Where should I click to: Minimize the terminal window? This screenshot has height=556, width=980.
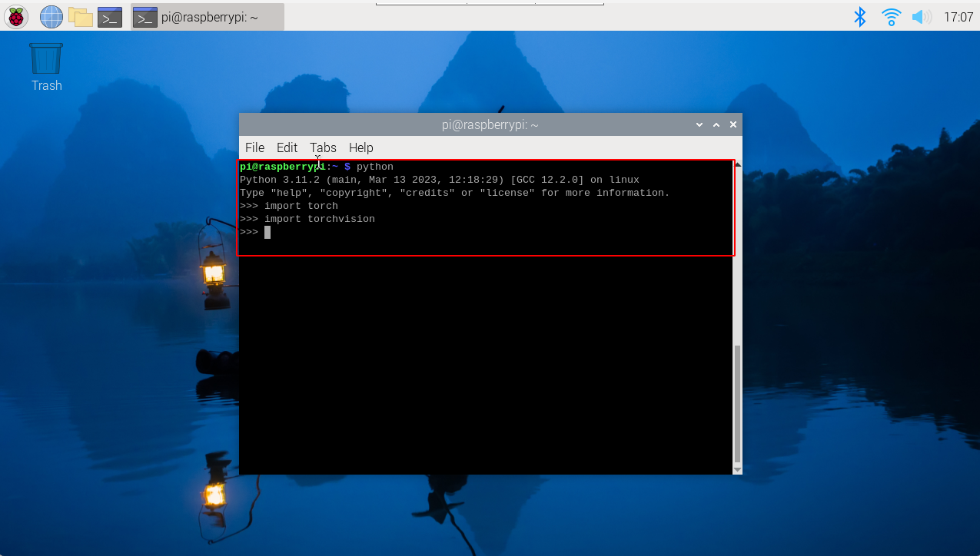coord(699,124)
